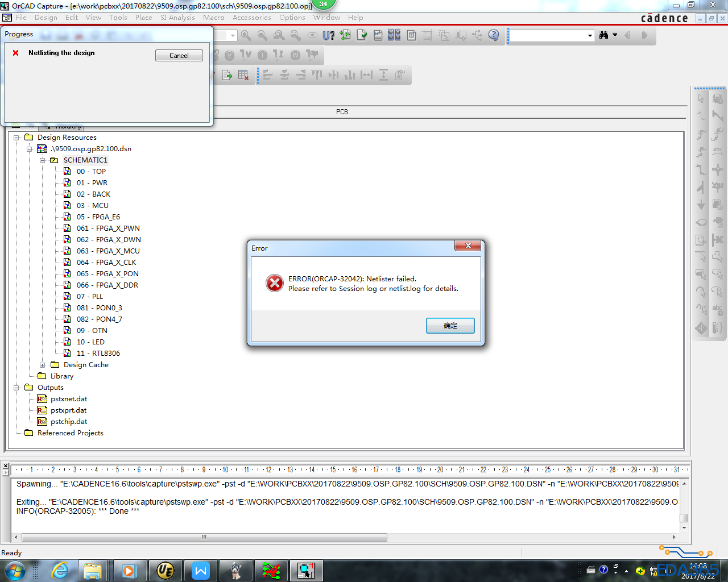Image resolution: width=728 pixels, height=582 pixels.
Task: Select the 07 - PLL page
Action: [90, 297]
